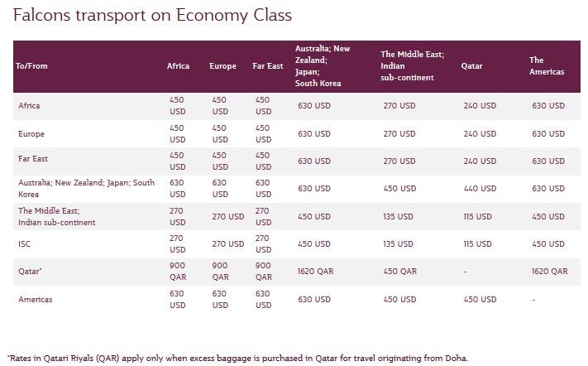This screenshot has height=366, width=588.
Task: Select the '1620 QAR' cell under The Americas
Action: click(549, 271)
